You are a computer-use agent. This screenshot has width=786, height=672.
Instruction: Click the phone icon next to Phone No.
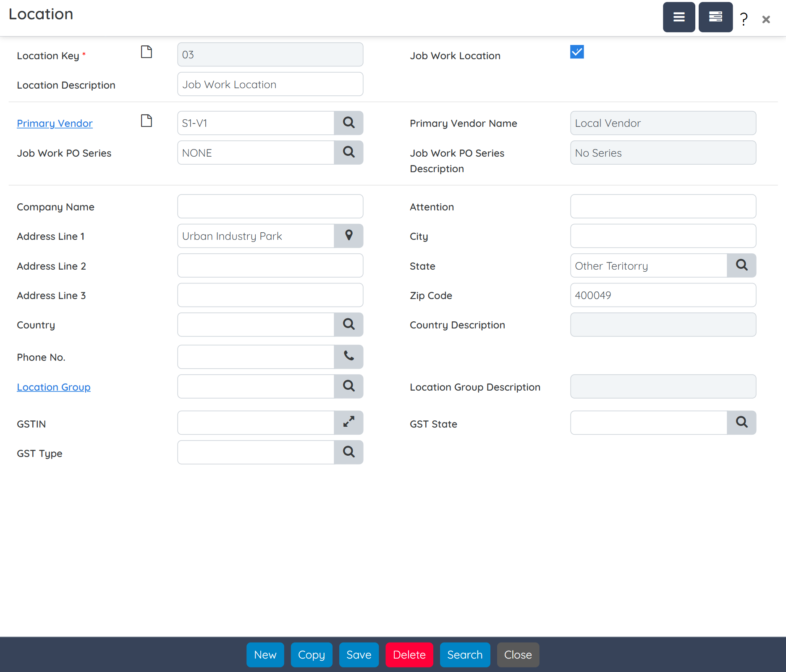pyautogui.click(x=348, y=357)
